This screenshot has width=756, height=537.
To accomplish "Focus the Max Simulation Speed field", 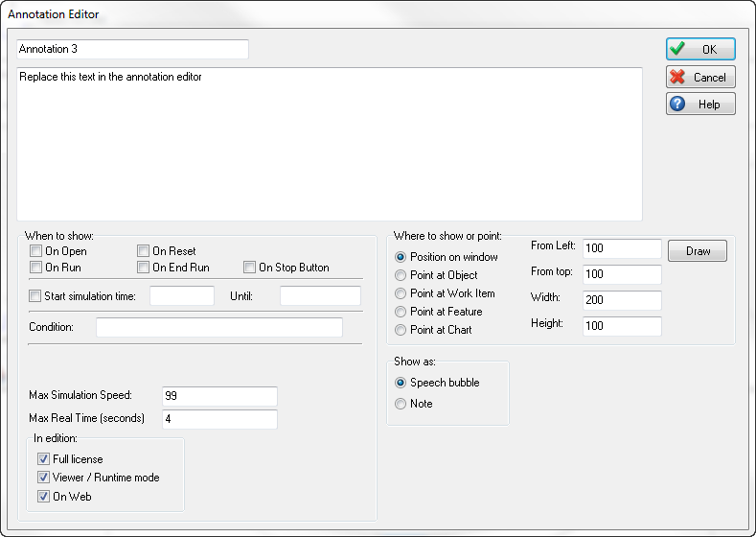I will pos(219,396).
